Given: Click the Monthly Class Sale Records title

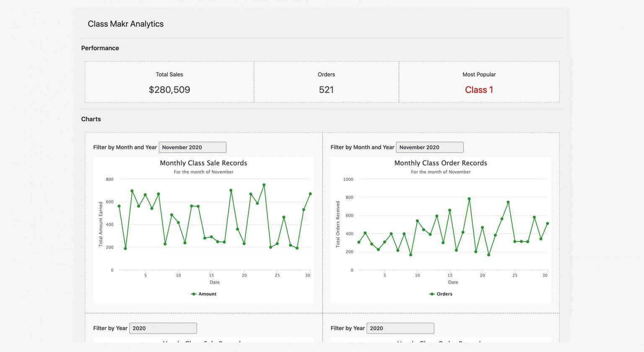Looking at the screenshot, I should click(203, 163).
